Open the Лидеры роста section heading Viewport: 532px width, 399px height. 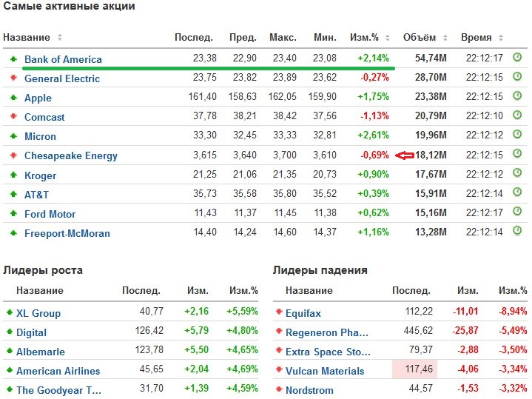(x=43, y=270)
